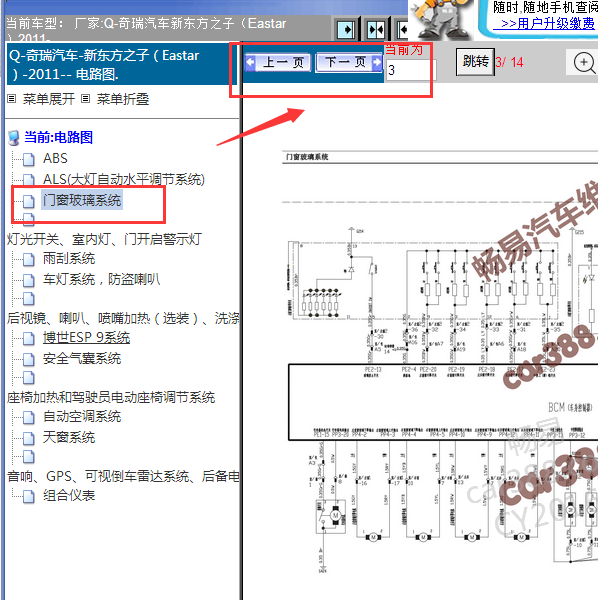
Task: Open the 安全气囊系统 airbag item
Action: (x=82, y=359)
